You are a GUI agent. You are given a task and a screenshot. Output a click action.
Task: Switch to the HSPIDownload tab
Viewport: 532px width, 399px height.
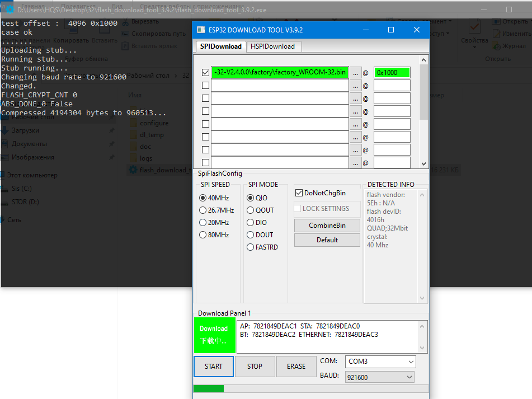[x=272, y=46]
